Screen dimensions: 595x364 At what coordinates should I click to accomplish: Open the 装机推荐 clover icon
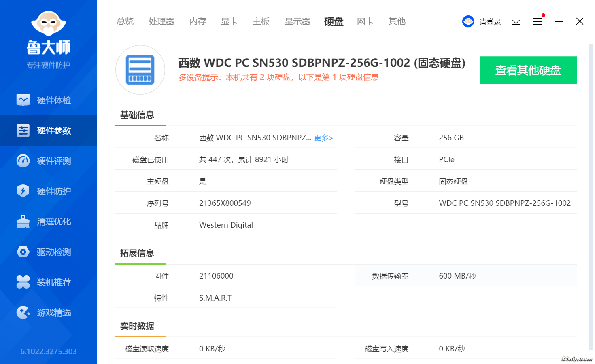point(23,282)
